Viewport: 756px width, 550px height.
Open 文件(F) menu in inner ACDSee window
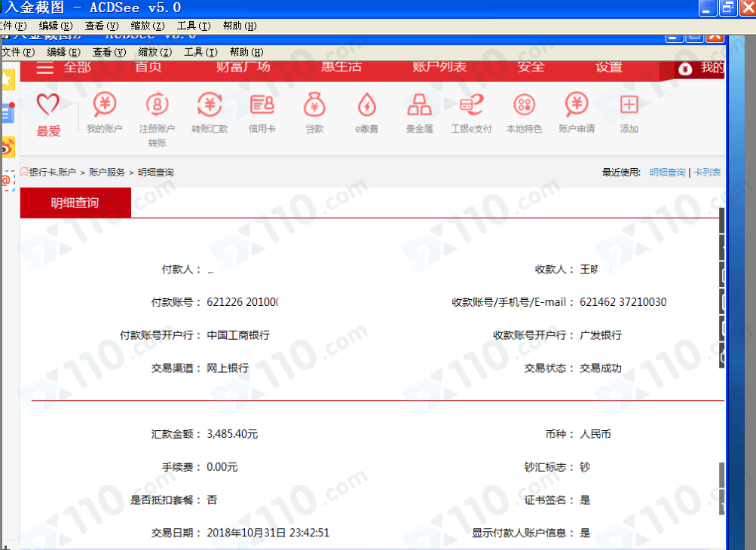pyautogui.click(x=18, y=52)
